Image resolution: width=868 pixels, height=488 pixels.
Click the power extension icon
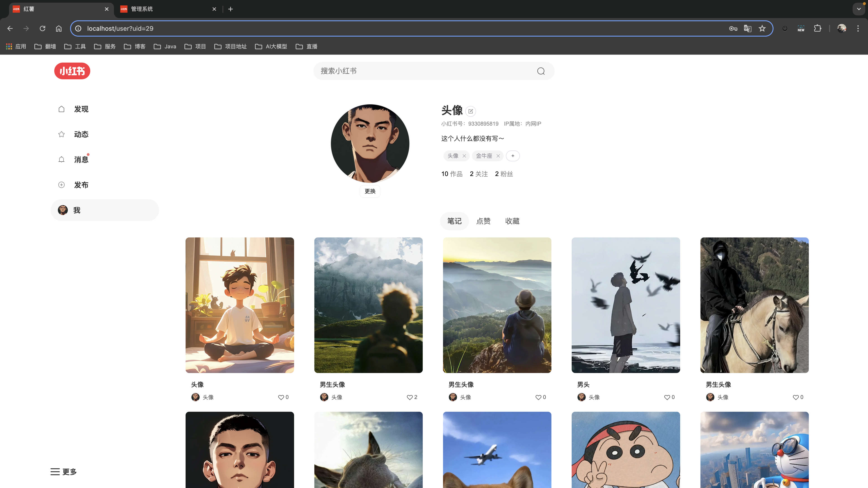pos(785,29)
